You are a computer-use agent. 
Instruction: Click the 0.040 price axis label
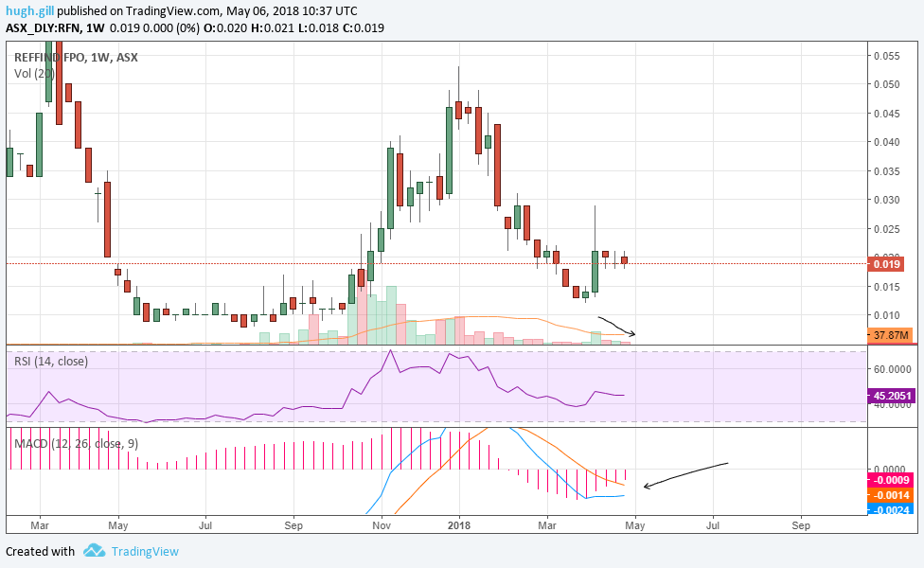[887, 142]
